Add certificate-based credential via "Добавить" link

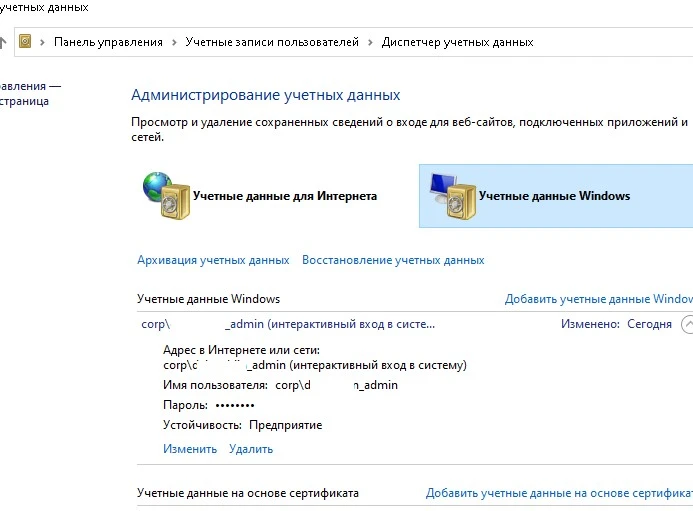click(559, 493)
